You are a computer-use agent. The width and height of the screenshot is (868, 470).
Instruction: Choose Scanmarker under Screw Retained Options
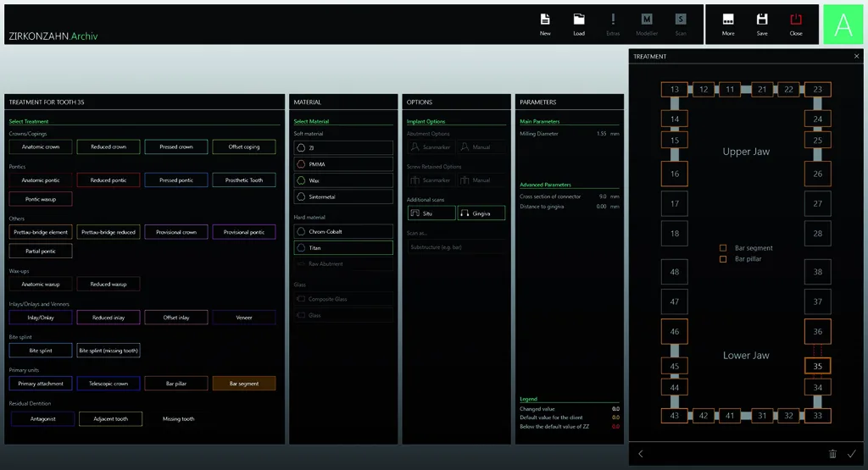pos(431,180)
